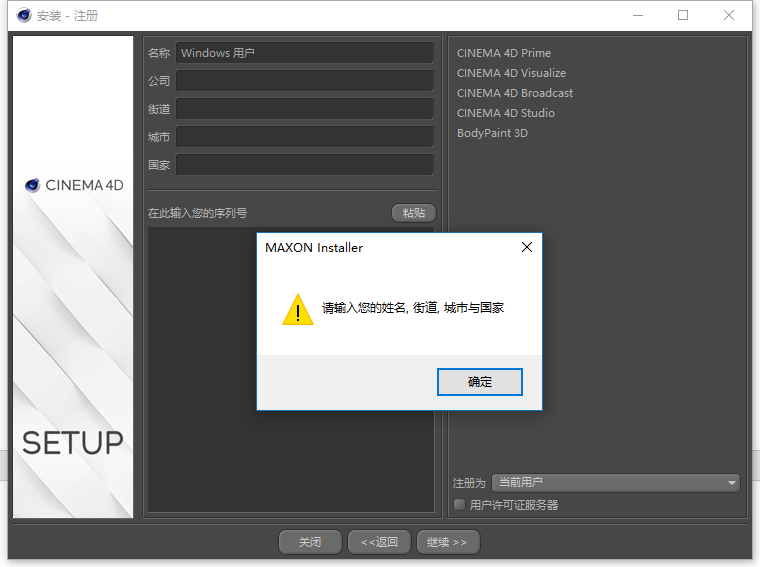The width and height of the screenshot is (760, 567).
Task: Click the Cinema 4D icon in title bar
Action: click(x=23, y=16)
